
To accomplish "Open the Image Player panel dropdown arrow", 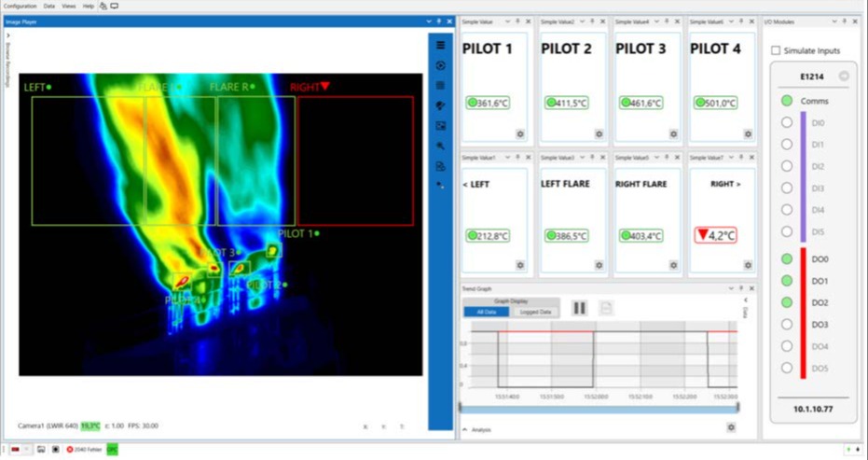I will point(429,21).
